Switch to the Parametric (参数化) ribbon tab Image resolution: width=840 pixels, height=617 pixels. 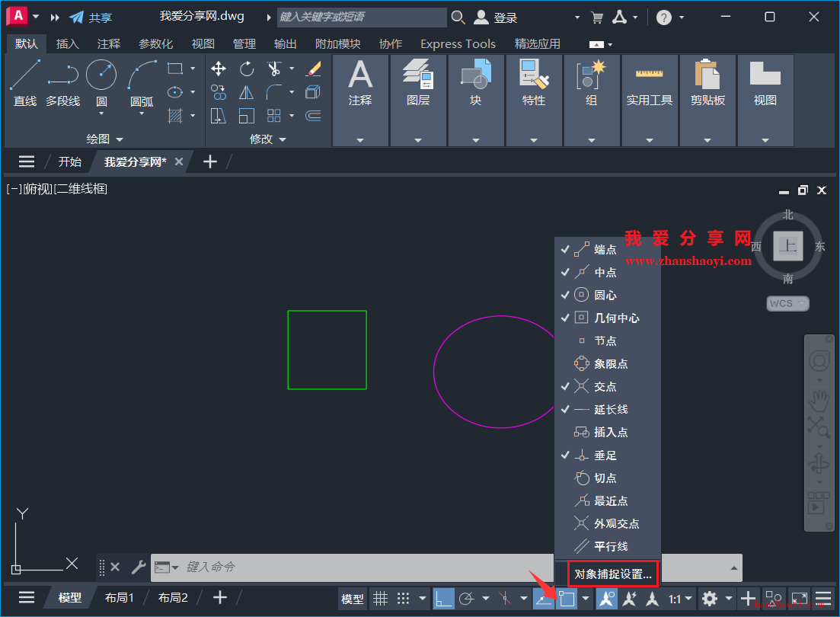tap(155, 44)
